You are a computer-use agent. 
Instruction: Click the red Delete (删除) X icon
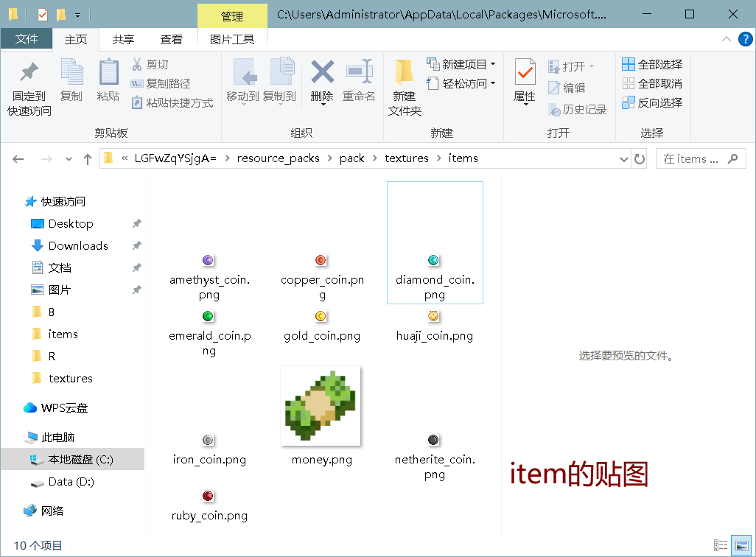click(322, 72)
